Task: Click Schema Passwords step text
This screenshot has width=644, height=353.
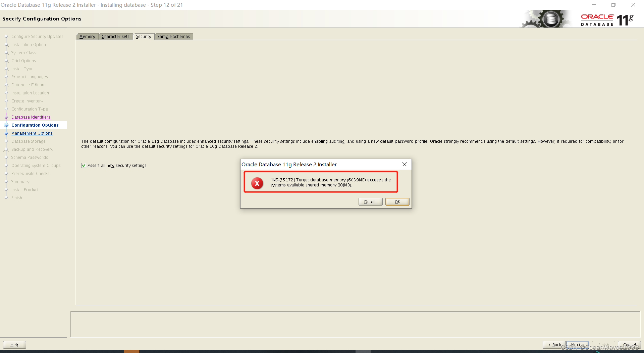Action: (x=30, y=158)
